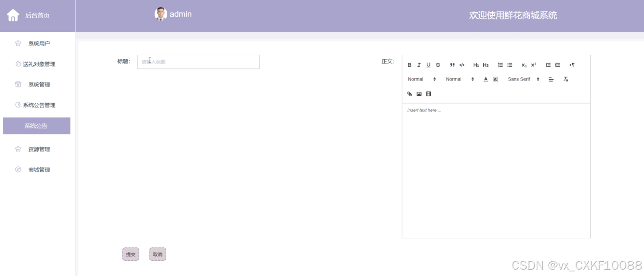Viewport: 644px width, 276px height.
Task: Switch text direction to right-to-left
Action: tap(572, 65)
